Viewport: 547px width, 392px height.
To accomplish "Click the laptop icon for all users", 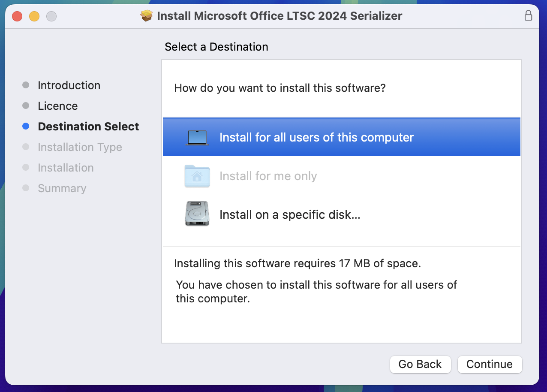I will (197, 138).
